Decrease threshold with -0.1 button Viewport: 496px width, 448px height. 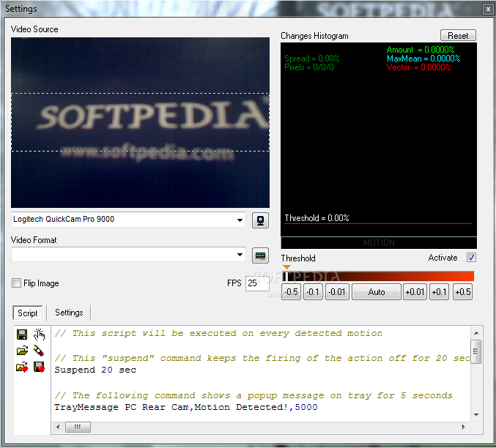point(313,291)
